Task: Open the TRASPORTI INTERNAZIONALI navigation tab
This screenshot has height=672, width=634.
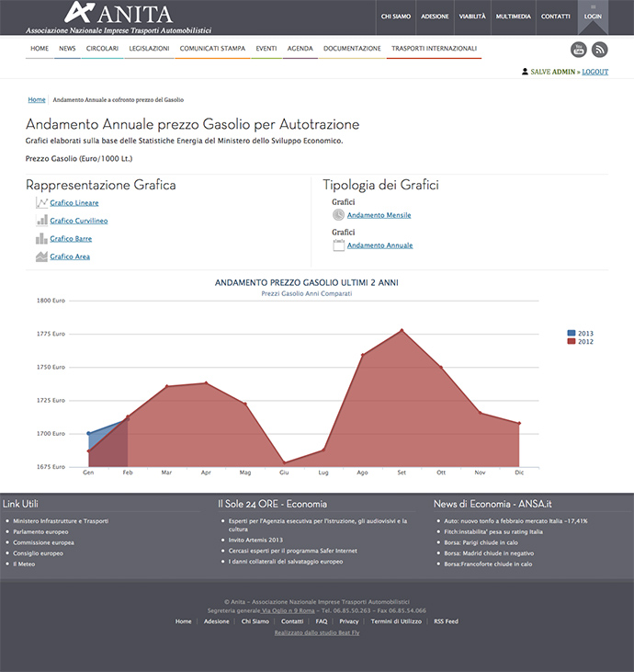Action: coord(434,49)
